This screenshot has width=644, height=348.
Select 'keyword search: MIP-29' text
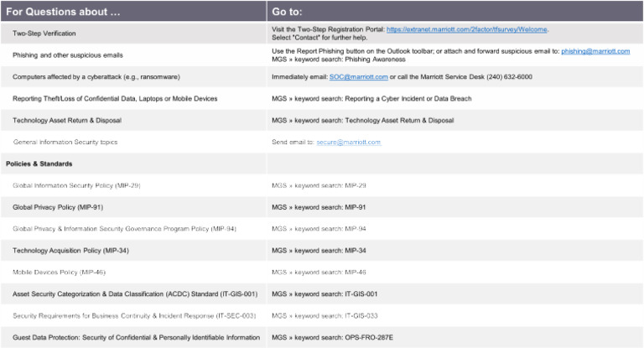[x=330, y=185]
